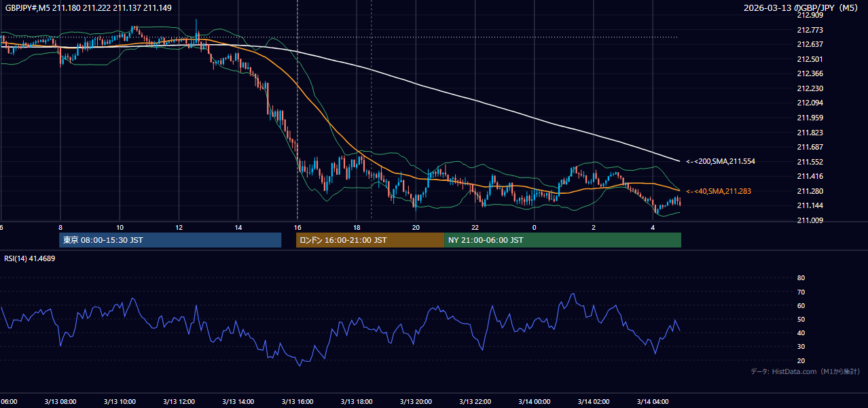Screen dimensions: 868x408
Task: Click the RSI axis level 70
Action: [x=801, y=292]
